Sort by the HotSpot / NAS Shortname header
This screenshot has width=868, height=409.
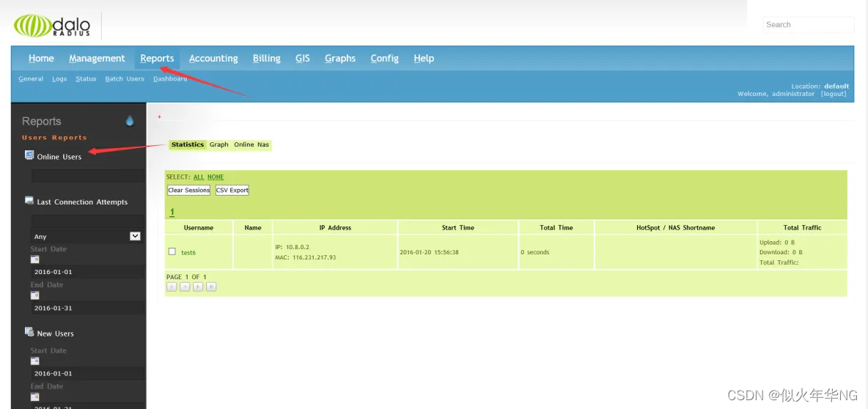676,227
